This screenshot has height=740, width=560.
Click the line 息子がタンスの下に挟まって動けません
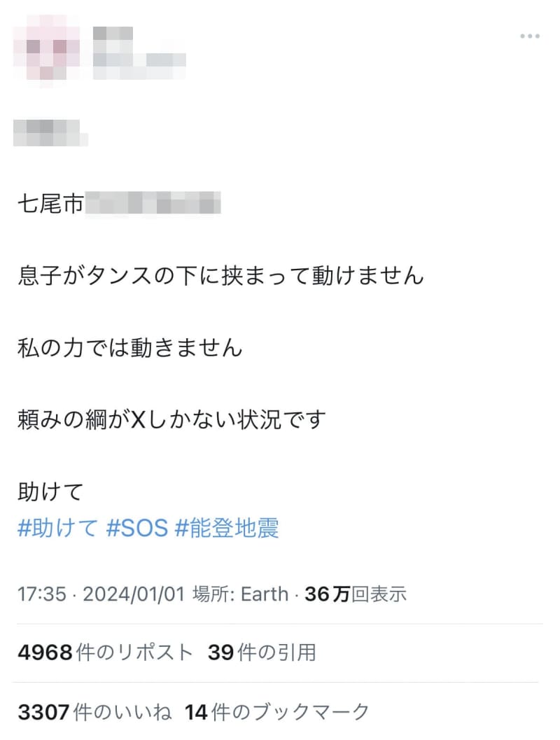click(221, 276)
